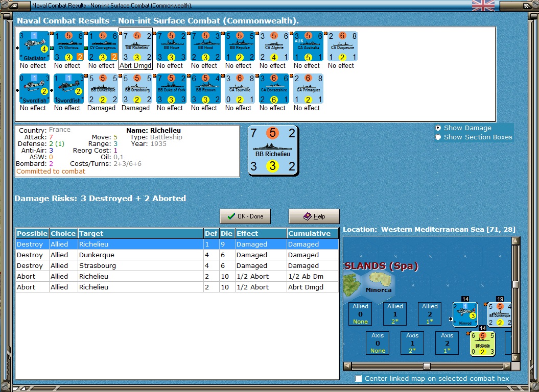
Task: Select the Destroy Dunkerque row
Action: click(x=177, y=255)
